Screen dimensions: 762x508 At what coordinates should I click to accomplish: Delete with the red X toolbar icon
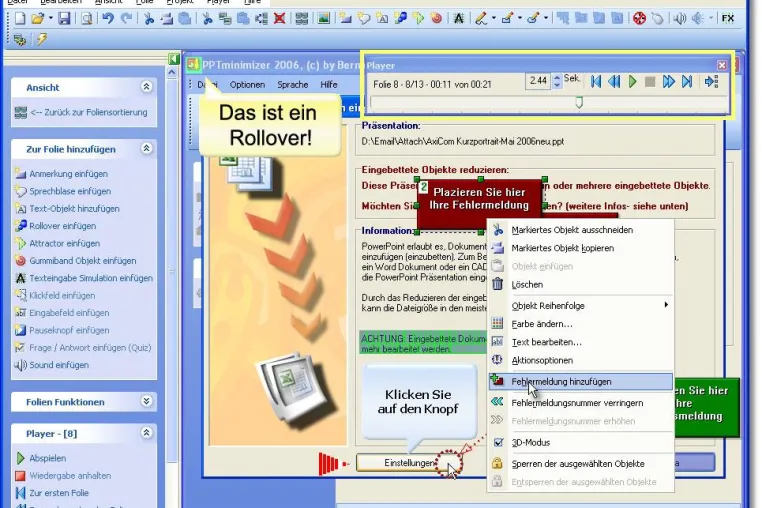[279, 18]
